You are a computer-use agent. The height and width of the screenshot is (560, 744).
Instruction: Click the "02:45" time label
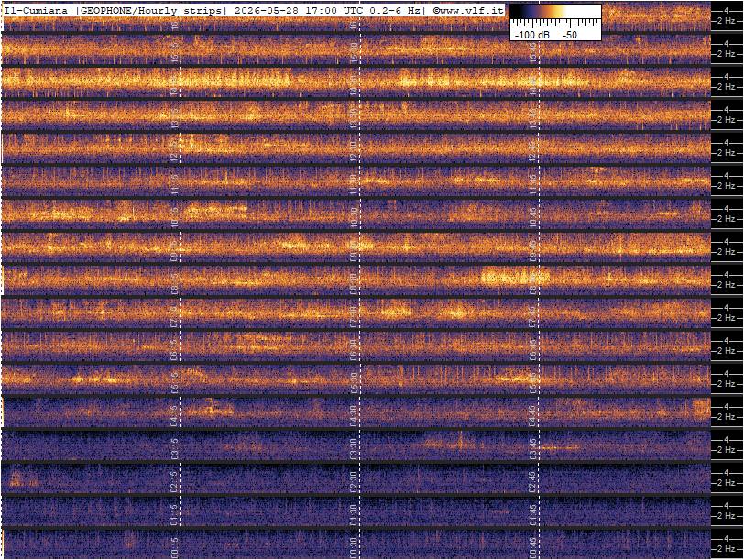click(x=533, y=482)
